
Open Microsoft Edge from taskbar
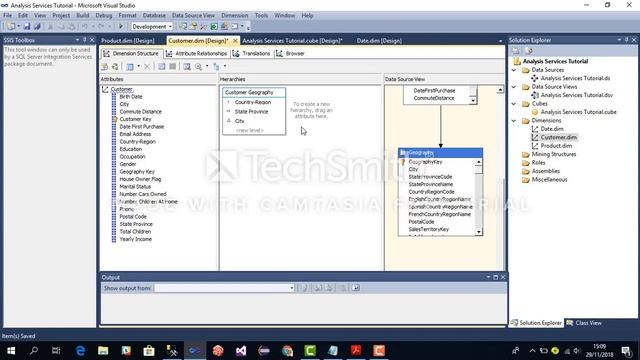(80, 351)
